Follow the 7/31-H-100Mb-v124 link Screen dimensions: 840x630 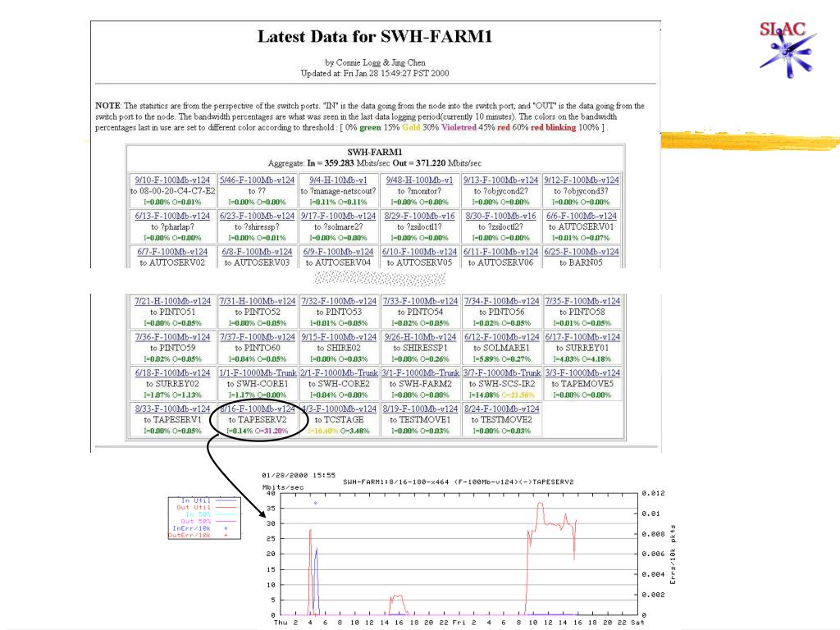click(257, 301)
